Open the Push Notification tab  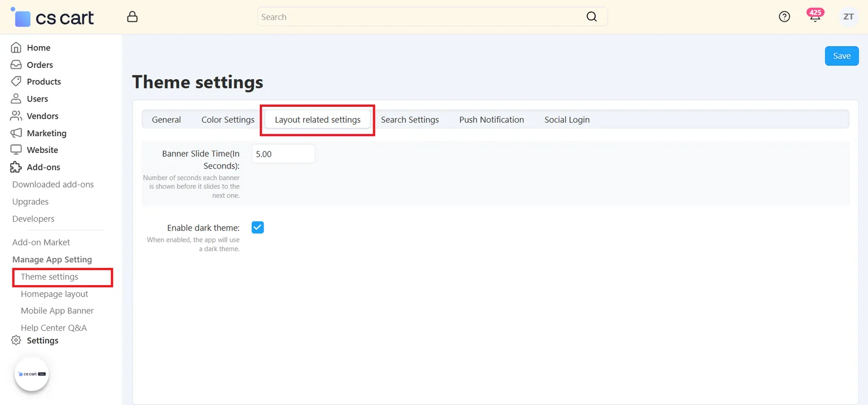point(492,120)
